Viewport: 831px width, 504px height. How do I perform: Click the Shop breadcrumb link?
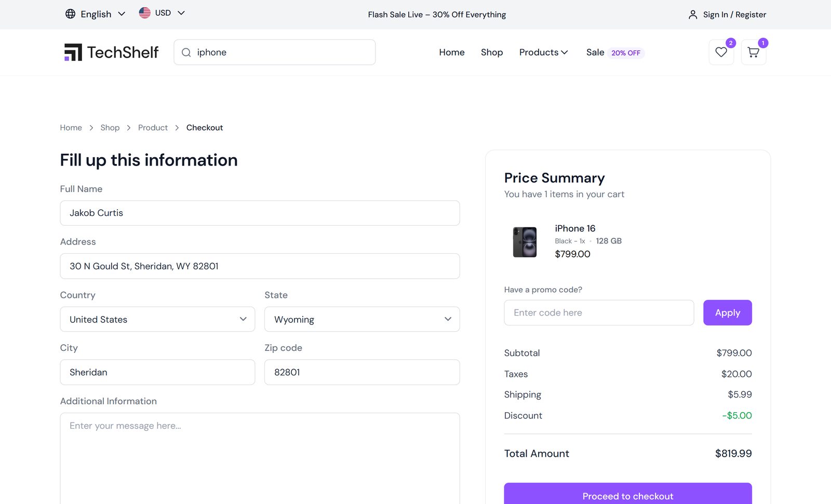[110, 128]
